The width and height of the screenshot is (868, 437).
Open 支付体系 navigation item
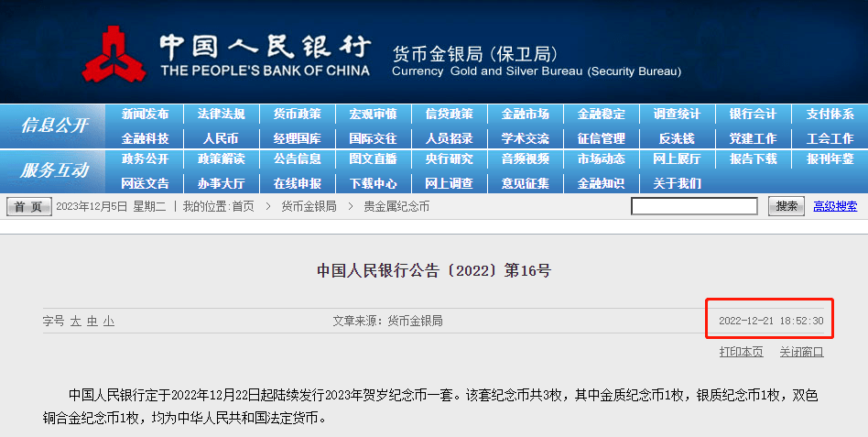click(830, 115)
